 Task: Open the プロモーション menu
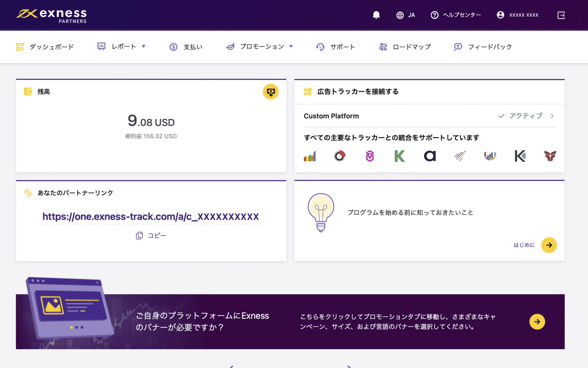(262, 46)
